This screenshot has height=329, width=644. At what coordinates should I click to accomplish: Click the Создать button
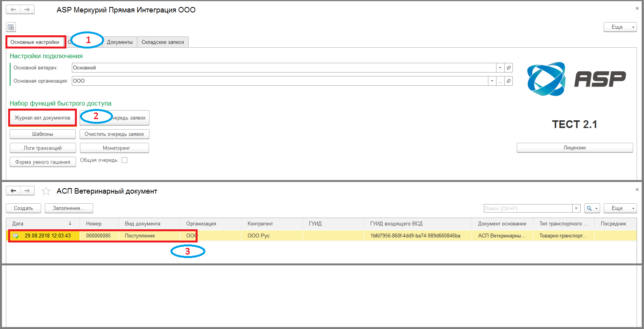click(x=23, y=208)
